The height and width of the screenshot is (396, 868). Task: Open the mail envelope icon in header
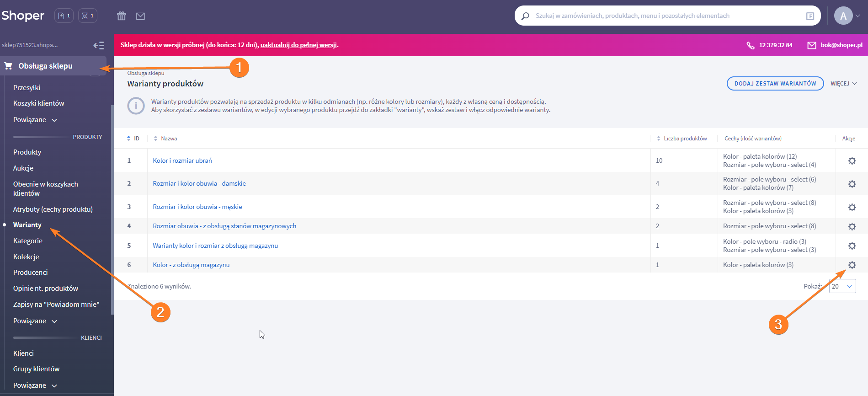140,16
